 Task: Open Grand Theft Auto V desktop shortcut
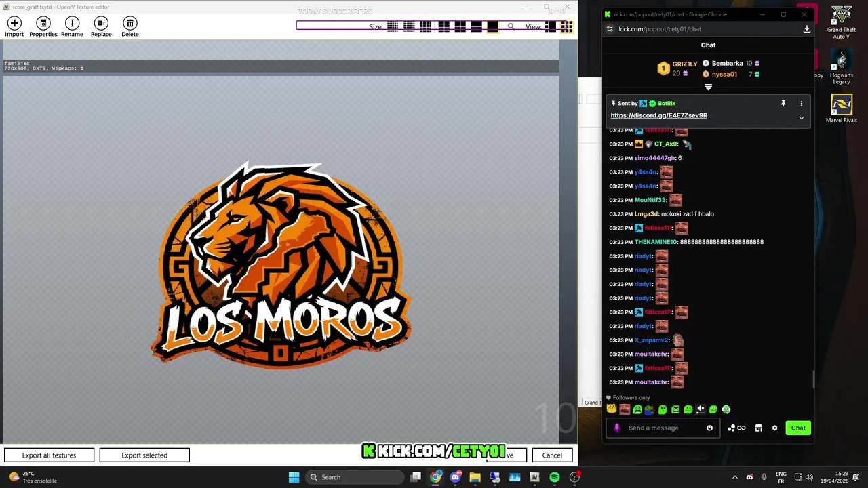point(842,22)
